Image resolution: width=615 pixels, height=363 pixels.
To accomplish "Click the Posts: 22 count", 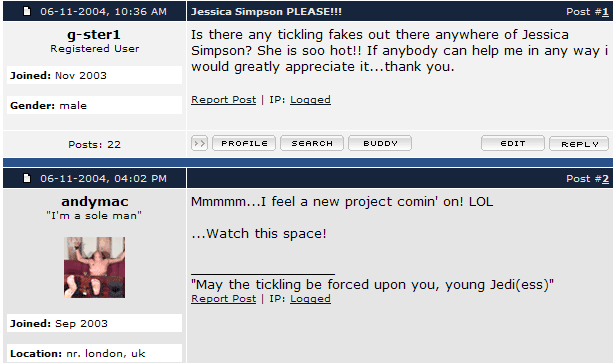I will tap(95, 145).
